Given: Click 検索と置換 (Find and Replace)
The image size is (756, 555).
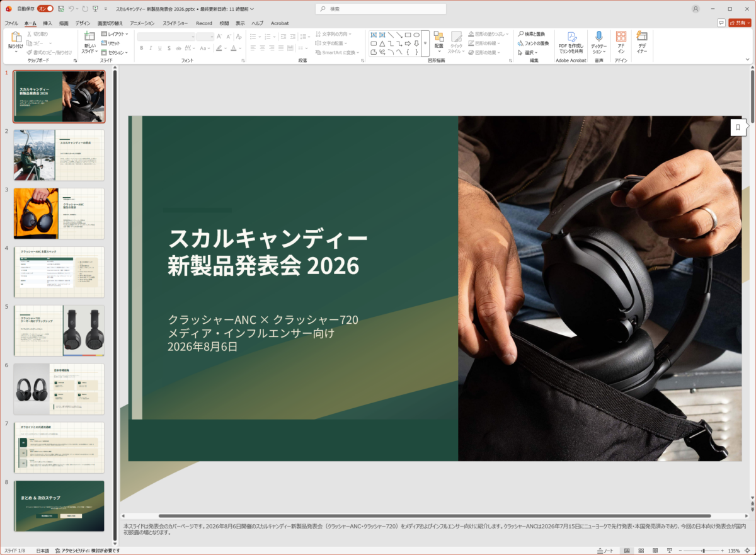Looking at the screenshot, I should tap(533, 34).
